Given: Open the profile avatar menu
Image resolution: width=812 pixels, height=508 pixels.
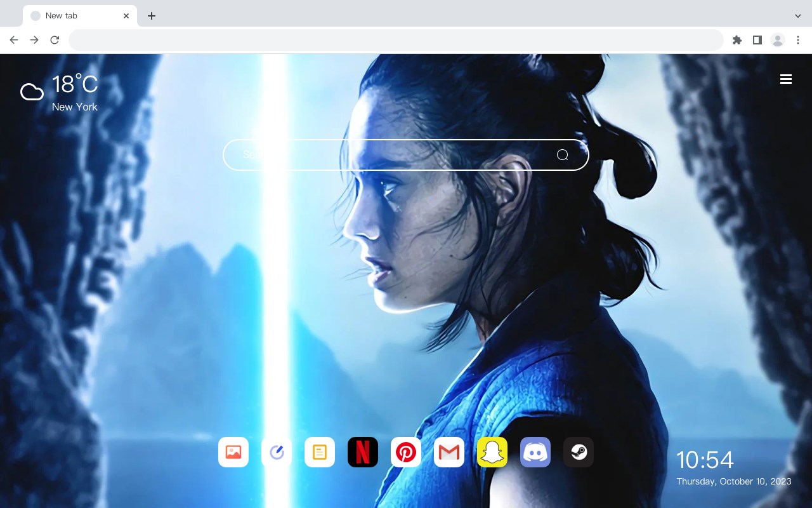Looking at the screenshot, I should (x=778, y=40).
